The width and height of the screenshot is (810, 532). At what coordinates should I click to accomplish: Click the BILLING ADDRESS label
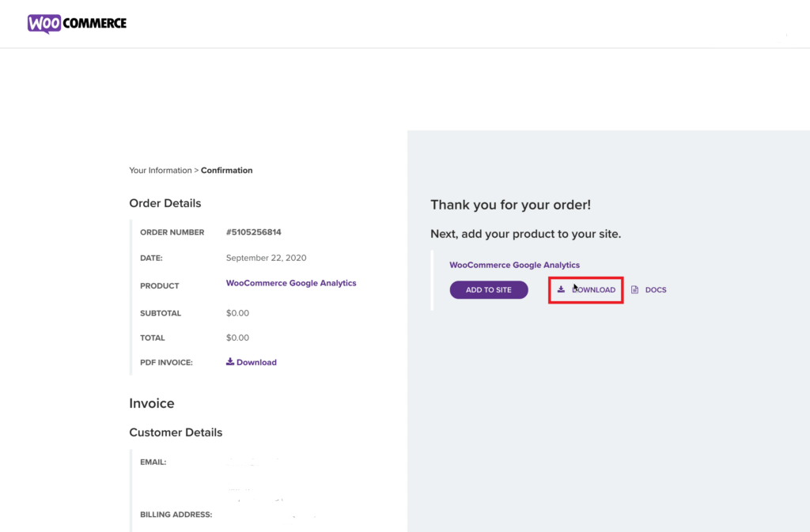tap(176, 515)
